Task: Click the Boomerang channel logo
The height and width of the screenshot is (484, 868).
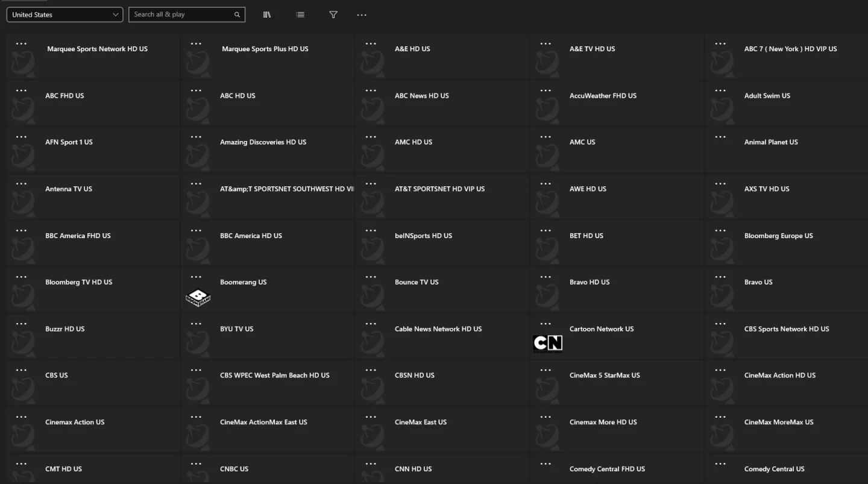Action: coord(198,297)
